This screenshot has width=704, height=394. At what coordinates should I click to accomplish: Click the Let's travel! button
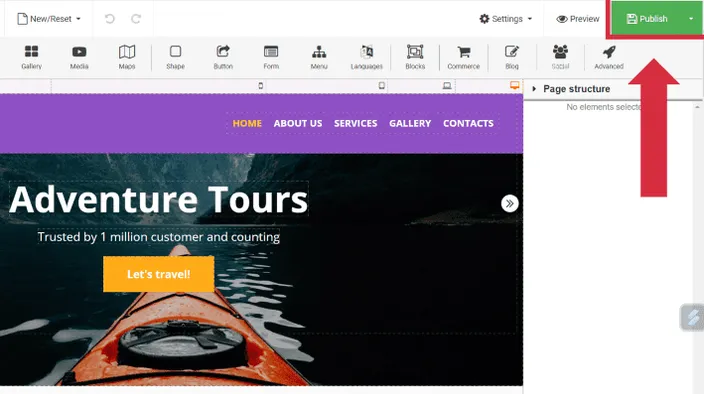[158, 274]
